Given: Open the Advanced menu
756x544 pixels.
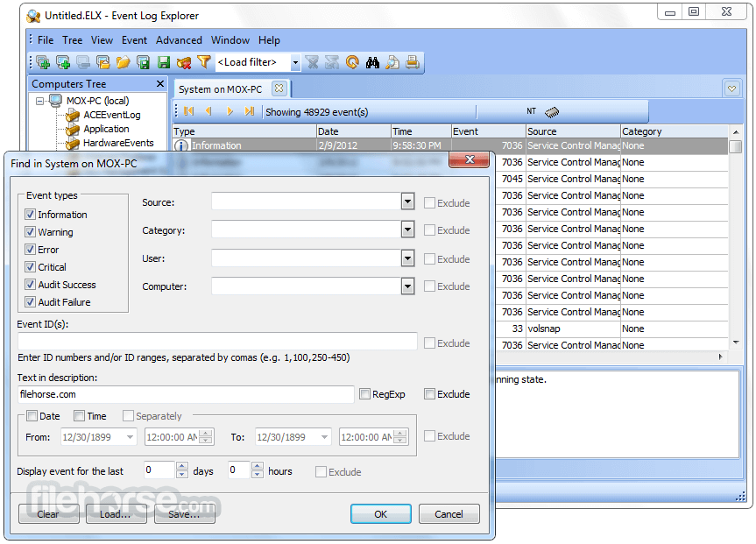Looking at the screenshot, I should tap(179, 40).
